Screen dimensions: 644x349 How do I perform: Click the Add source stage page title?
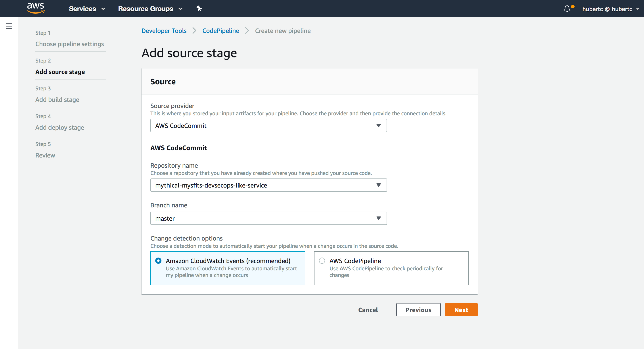point(189,53)
